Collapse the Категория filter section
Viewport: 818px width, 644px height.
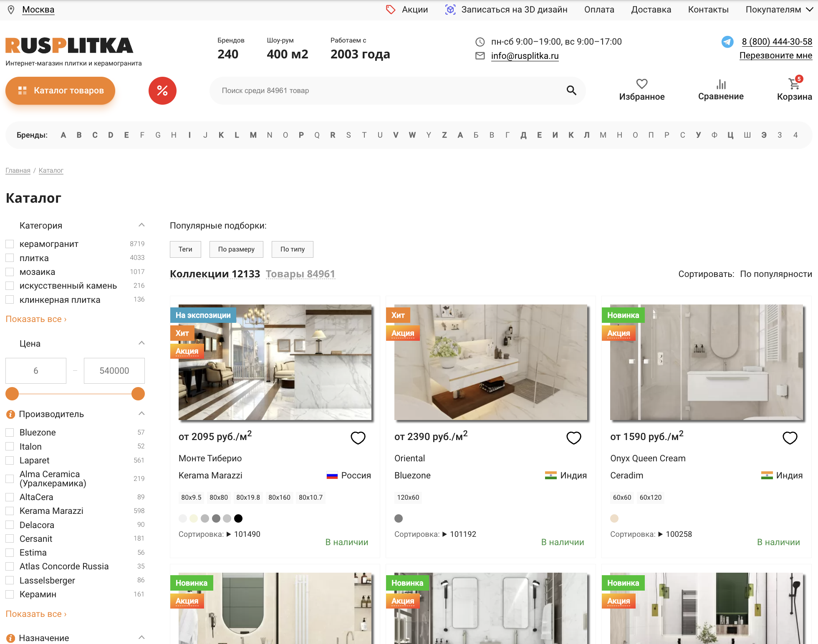(141, 225)
